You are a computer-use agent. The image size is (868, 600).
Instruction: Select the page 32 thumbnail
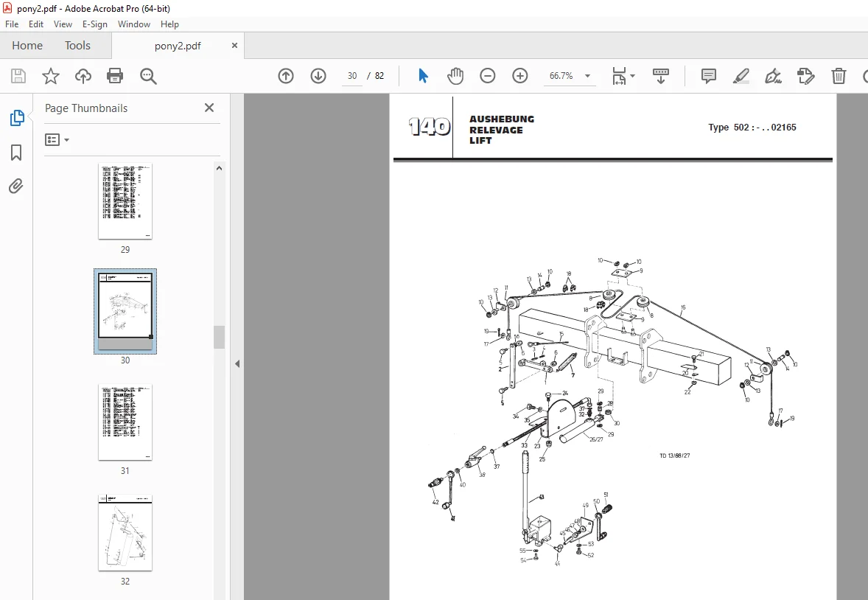pos(125,532)
